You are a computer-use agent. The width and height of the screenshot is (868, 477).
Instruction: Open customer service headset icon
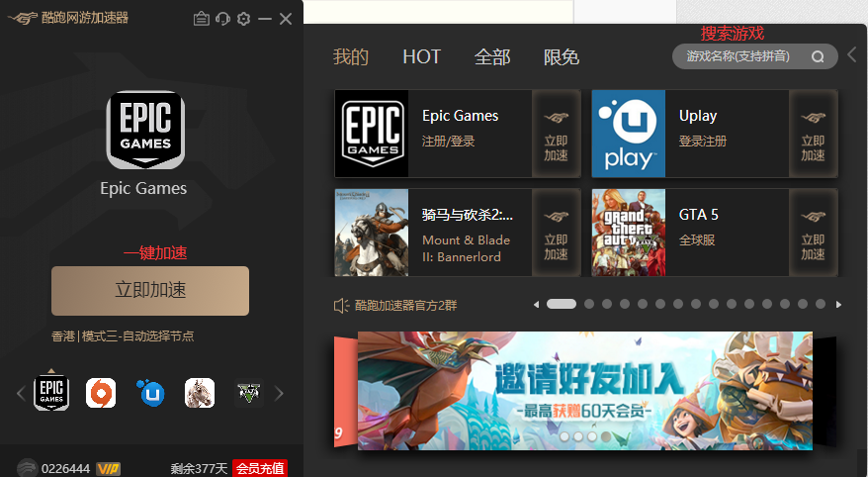[222, 19]
